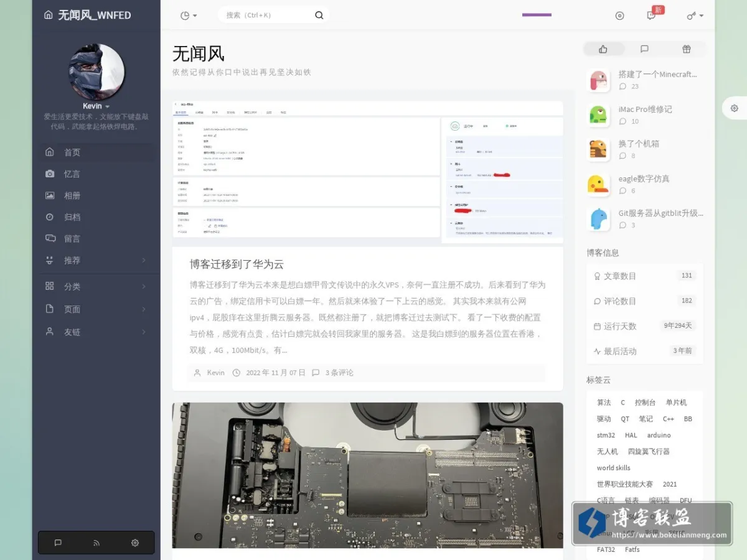This screenshot has width=747, height=560.
Task: Open the 无闻风_WNFED site title link
Action: click(x=95, y=15)
